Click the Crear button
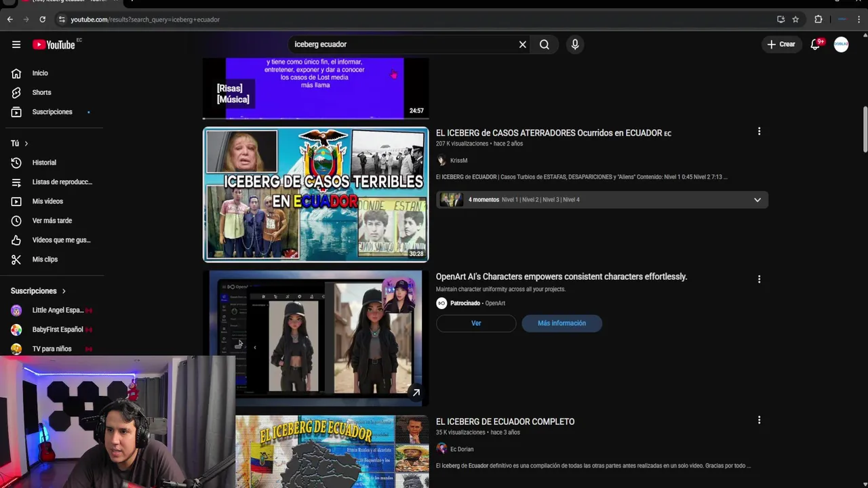This screenshot has width=868, height=488. (x=781, y=45)
